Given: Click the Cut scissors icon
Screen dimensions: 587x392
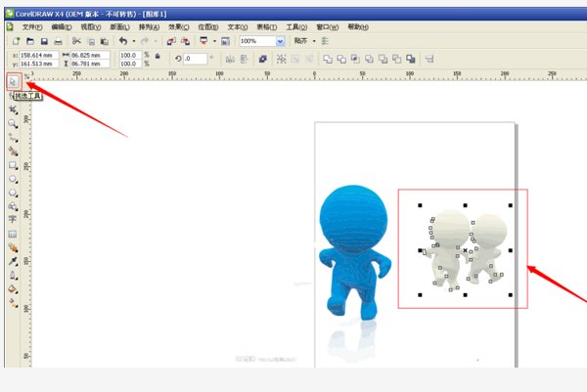Looking at the screenshot, I should tap(76, 41).
